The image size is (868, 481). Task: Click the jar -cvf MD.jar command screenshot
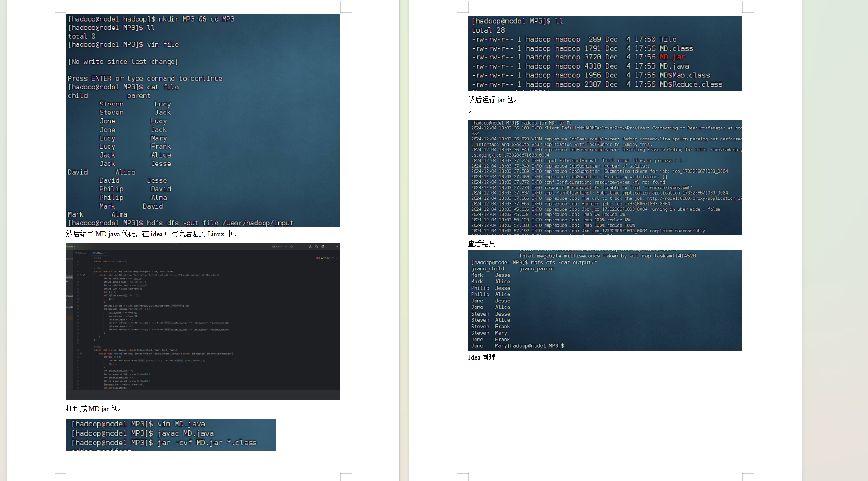point(171,434)
